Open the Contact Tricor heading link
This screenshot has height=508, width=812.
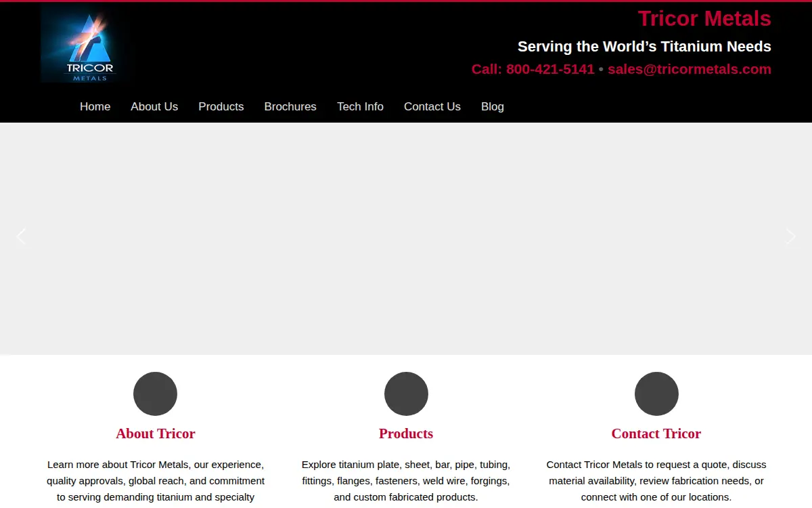point(656,433)
